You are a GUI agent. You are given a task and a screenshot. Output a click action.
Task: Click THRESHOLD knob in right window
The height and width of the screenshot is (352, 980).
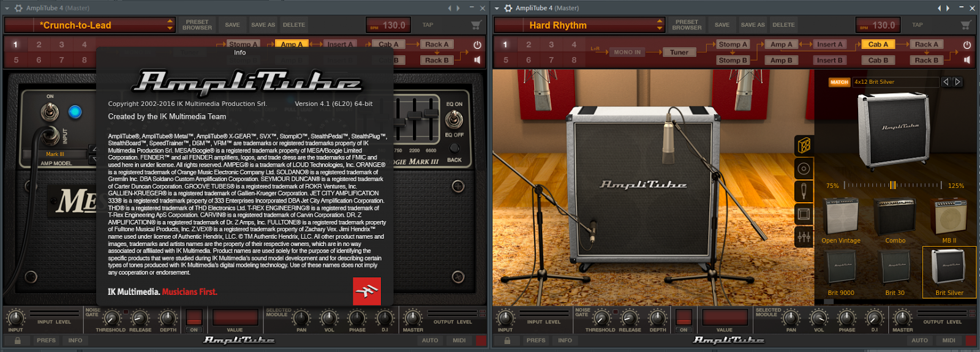601,318
